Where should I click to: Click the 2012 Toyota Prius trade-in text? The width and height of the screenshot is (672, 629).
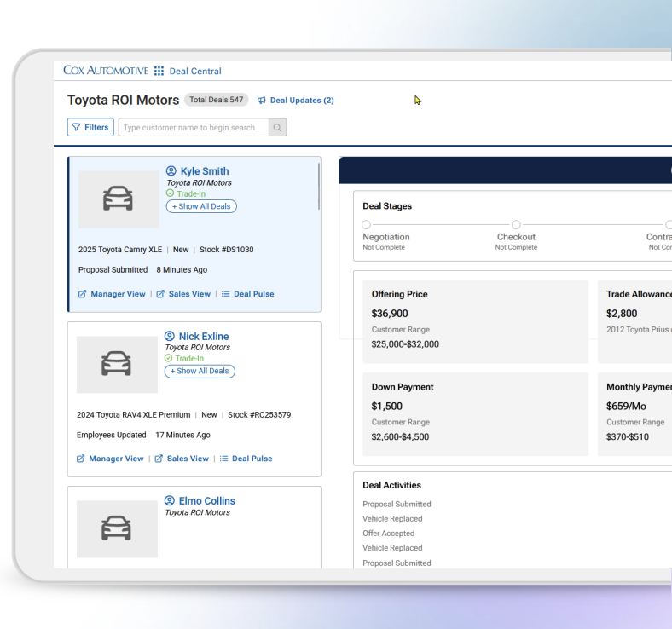(639, 330)
